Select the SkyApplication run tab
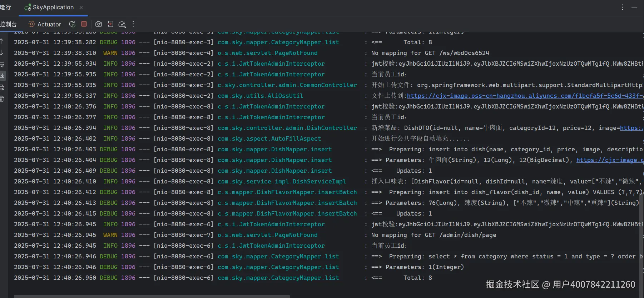 tap(53, 7)
